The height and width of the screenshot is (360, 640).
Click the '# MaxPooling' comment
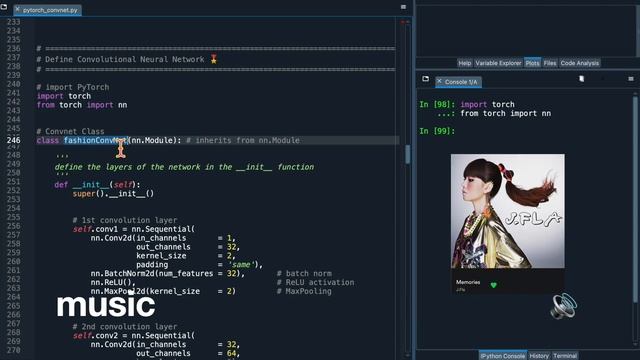304,291
